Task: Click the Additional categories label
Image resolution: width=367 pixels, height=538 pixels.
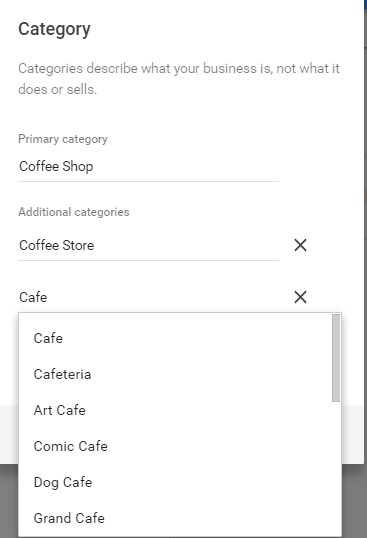Action: coord(74,212)
